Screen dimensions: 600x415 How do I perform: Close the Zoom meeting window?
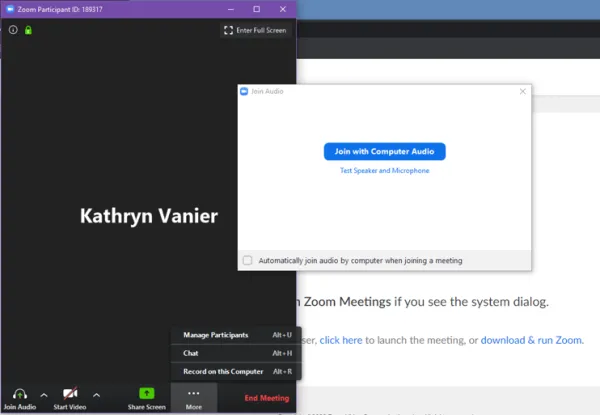pyautogui.click(x=283, y=9)
